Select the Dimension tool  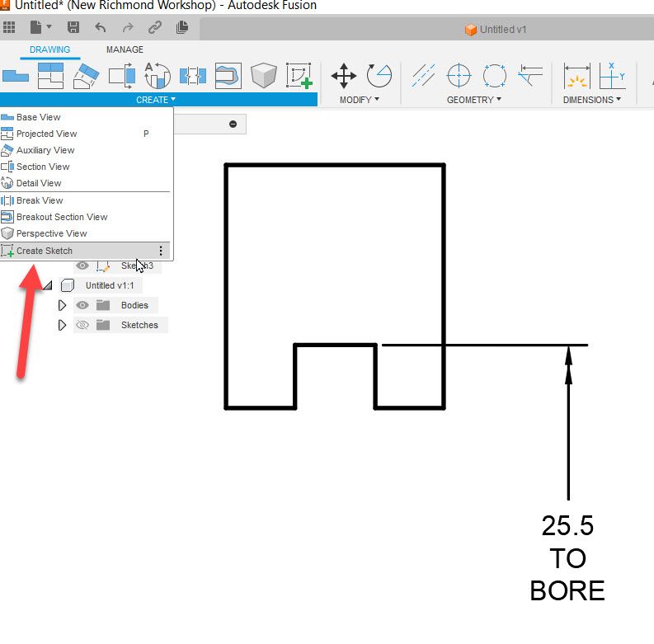[x=576, y=76]
